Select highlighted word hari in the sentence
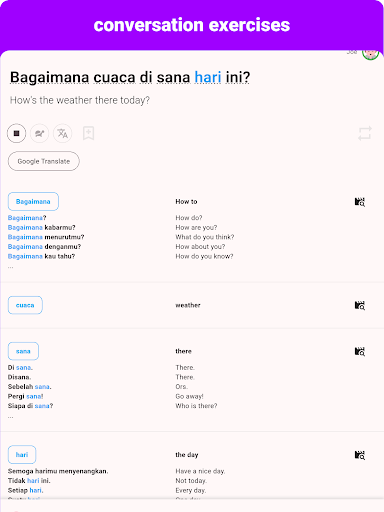384x512 pixels. [x=208, y=77]
